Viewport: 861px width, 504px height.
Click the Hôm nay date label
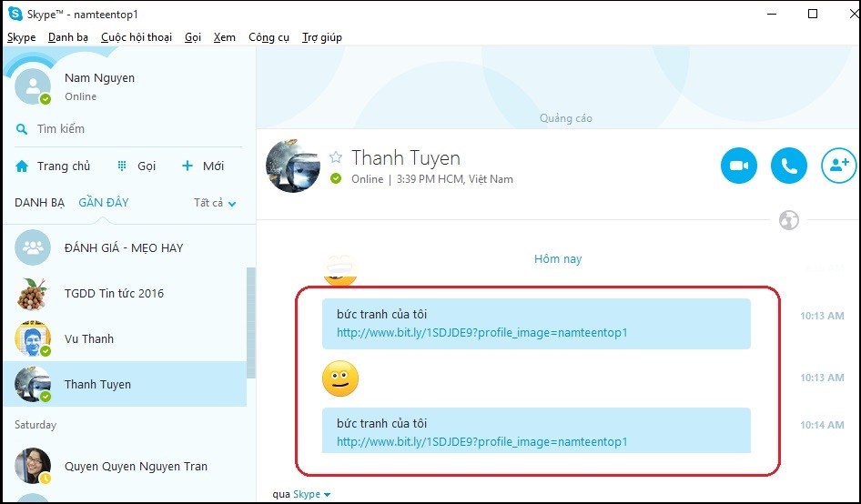[558, 259]
